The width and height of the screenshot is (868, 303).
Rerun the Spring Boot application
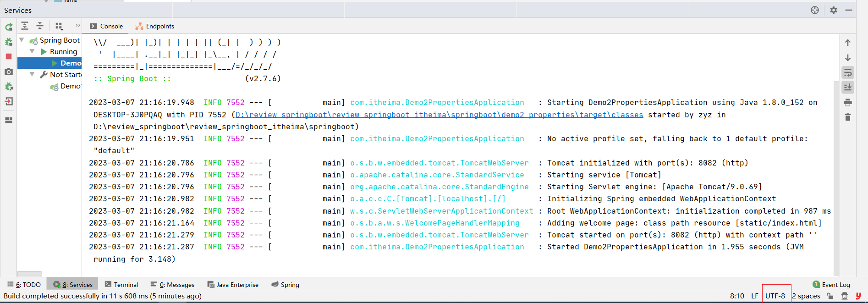9,27
